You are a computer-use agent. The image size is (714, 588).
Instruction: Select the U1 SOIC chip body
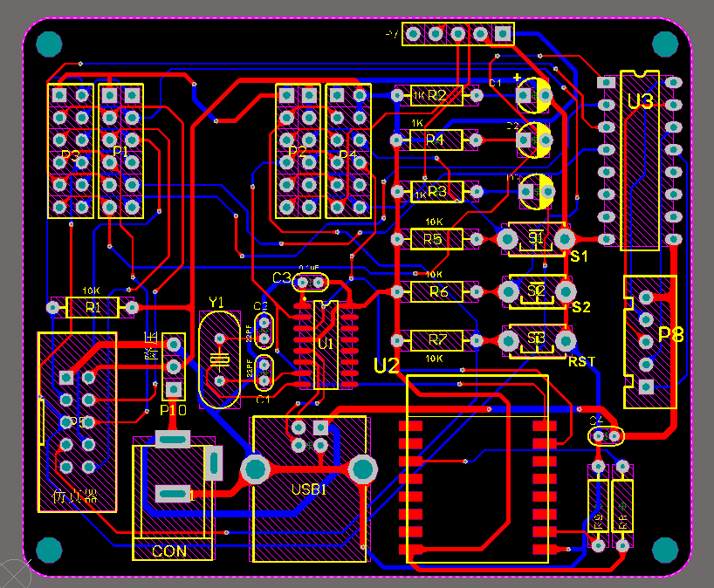point(326,345)
